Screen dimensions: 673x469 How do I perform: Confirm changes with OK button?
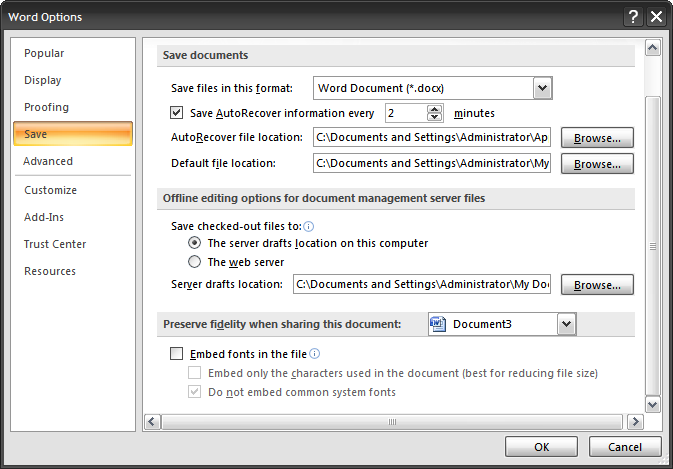541,447
